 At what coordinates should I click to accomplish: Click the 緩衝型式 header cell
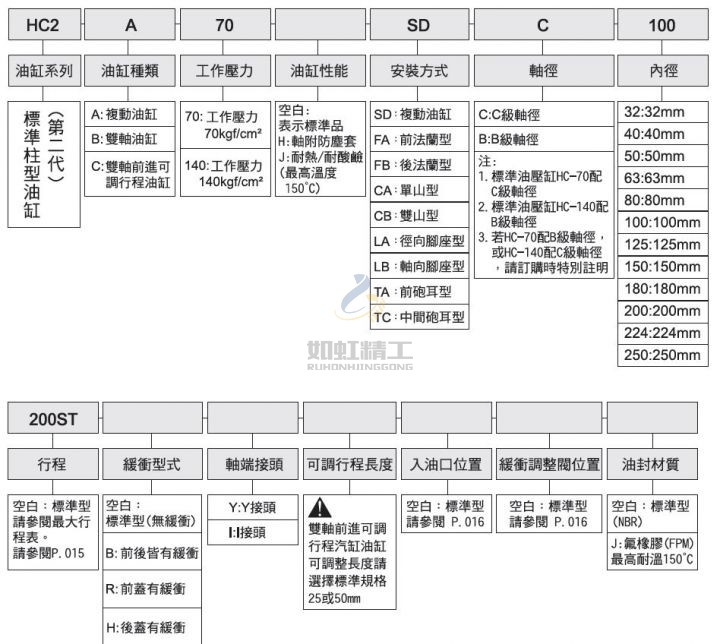click(x=149, y=465)
